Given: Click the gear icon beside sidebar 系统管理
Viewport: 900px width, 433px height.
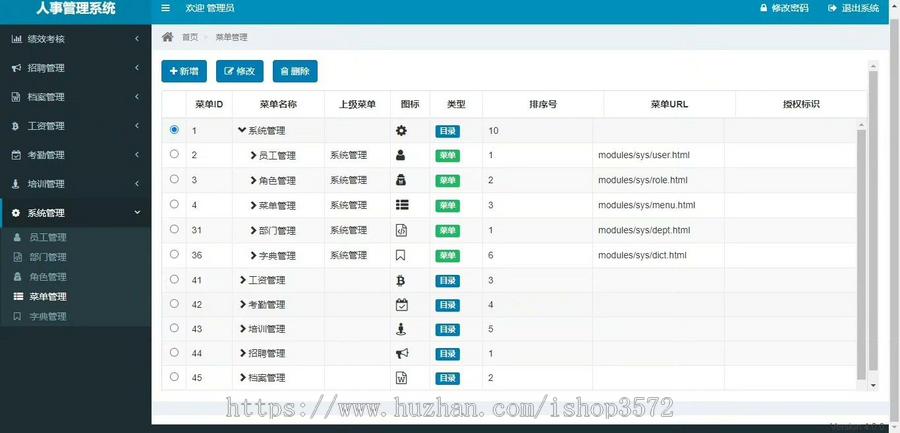Looking at the screenshot, I should click(x=16, y=212).
